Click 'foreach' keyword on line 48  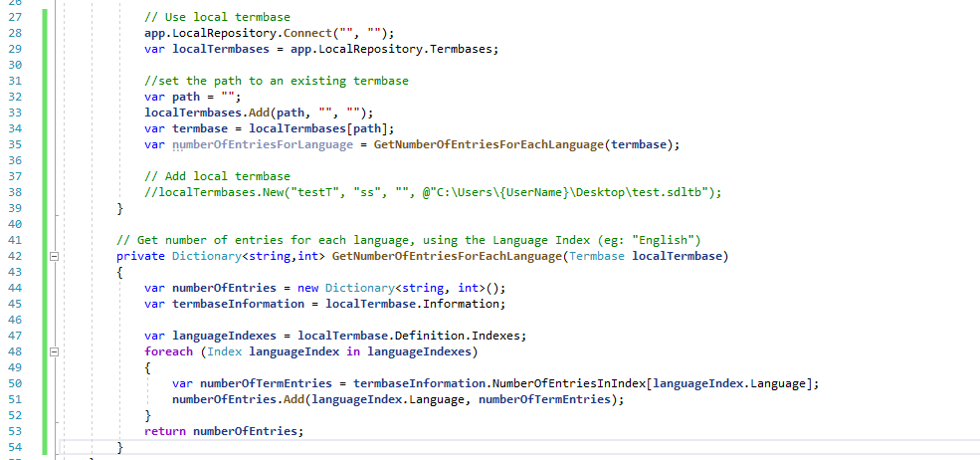coord(169,351)
